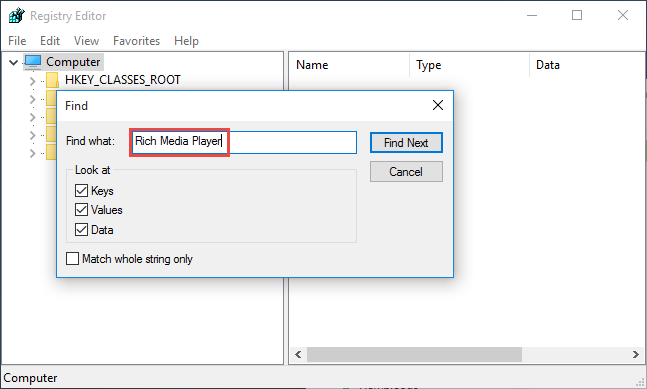Click the left arrow of horizontal scrollbar
Viewport: 647px width, 389px height.
click(x=298, y=354)
